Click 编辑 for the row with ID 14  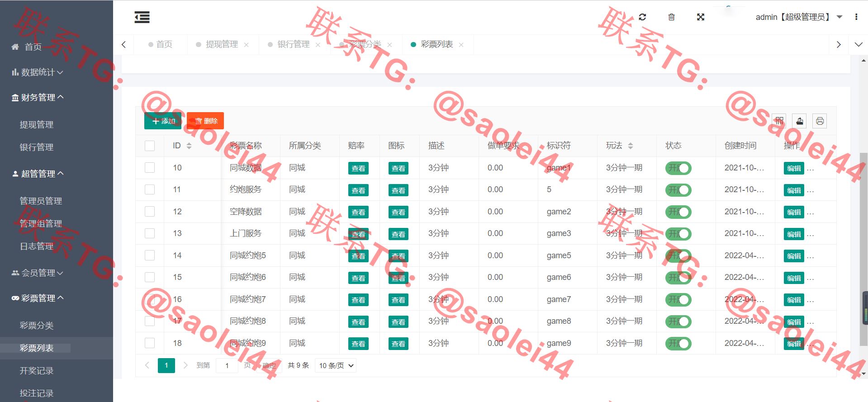[x=793, y=256]
